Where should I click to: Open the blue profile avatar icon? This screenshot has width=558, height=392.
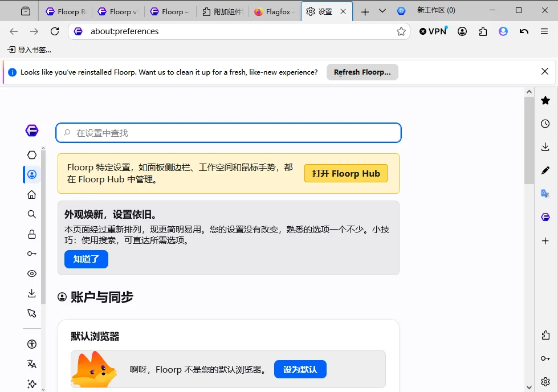pyautogui.click(x=503, y=31)
